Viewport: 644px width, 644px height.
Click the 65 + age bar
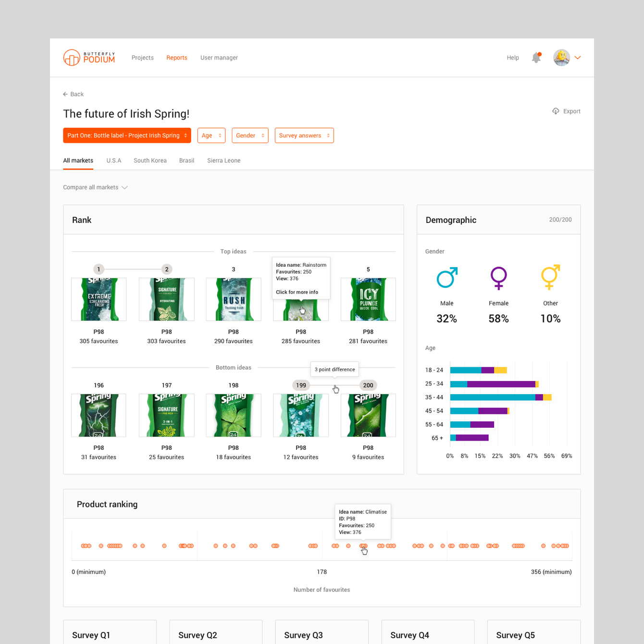coord(470,438)
